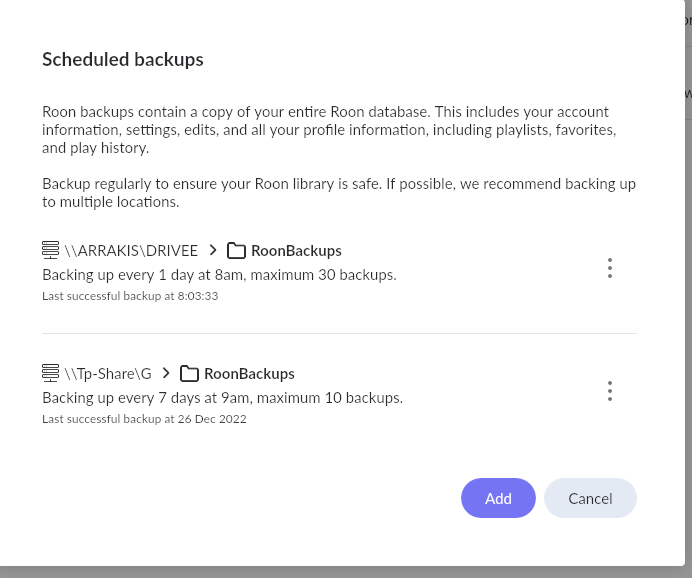692x578 pixels.
Task: Select the \\ARRAKIS\DRIVEE path text
Action: (131, 251)
